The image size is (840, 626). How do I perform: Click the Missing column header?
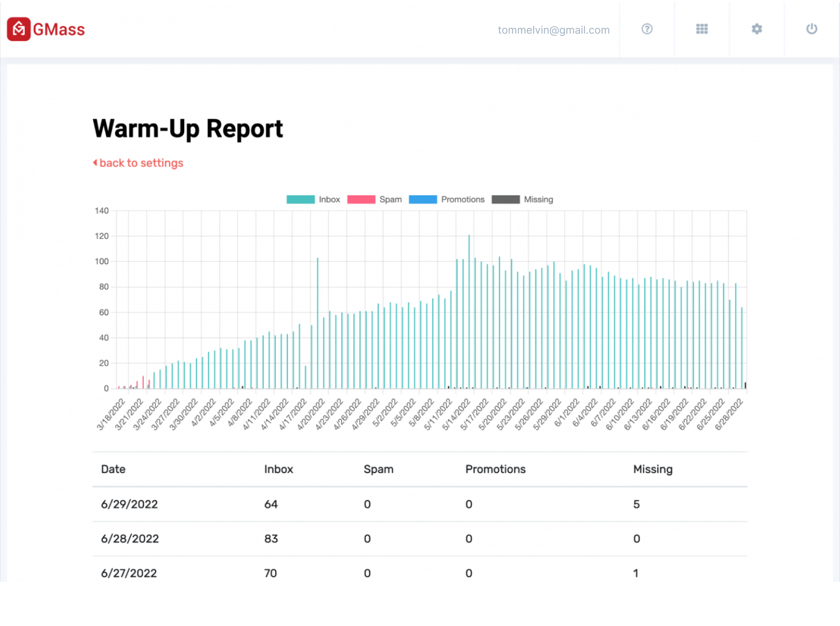tap(653, 469)
